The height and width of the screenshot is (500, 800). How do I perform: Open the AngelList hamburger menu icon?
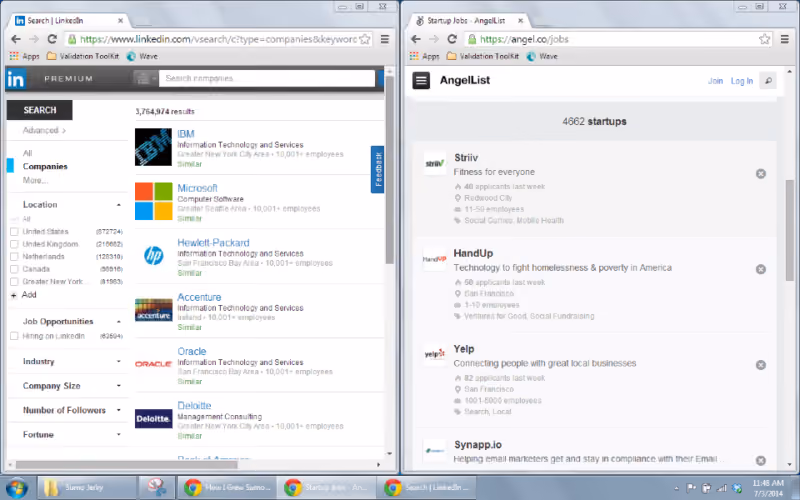[x=421, y=81]
